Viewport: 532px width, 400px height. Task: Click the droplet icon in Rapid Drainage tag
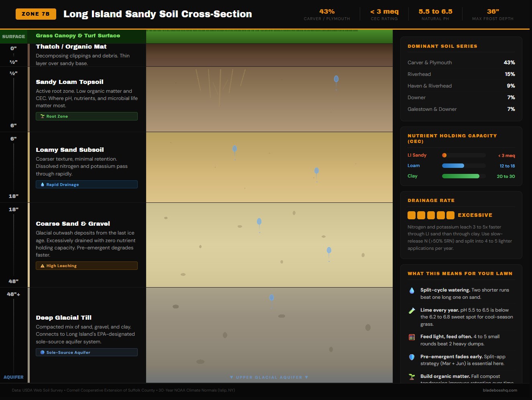[43, 185]
